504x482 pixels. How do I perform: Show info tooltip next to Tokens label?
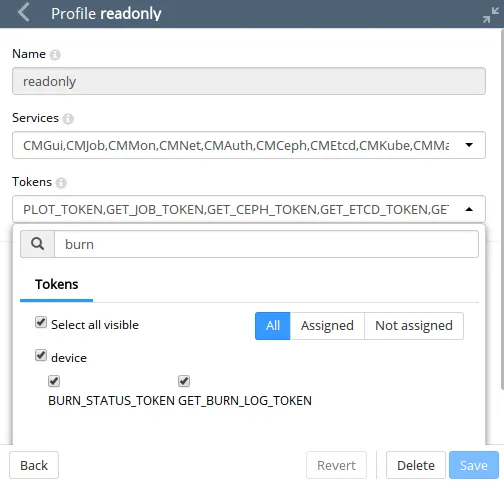[x=61, y=183]
